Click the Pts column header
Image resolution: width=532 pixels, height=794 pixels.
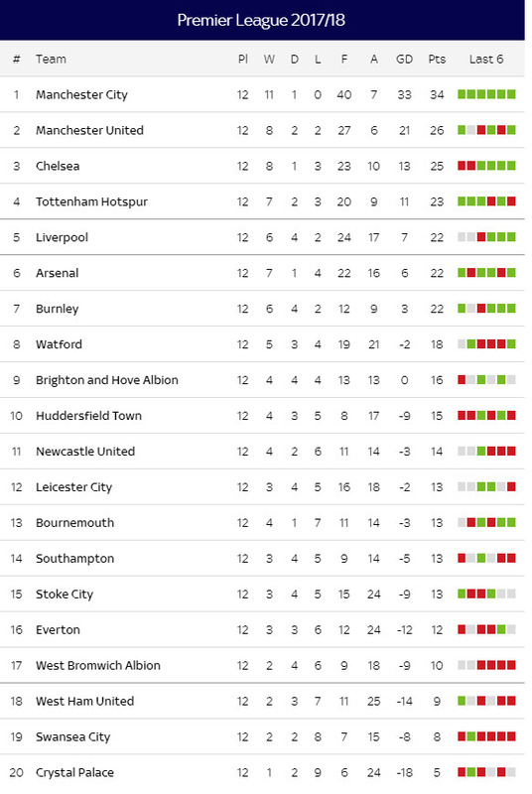[x=437, y=60]
